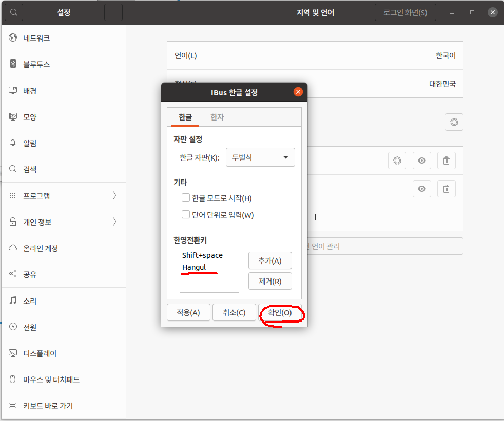Open 프로그램 applications section
Viewport: 504px width, 421px height.
[64, 195]
